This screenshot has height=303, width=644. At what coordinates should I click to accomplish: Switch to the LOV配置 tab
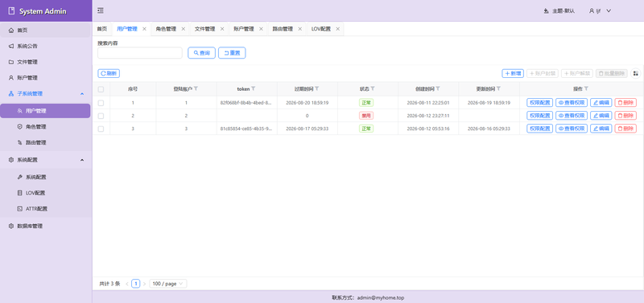click(320, 29)
